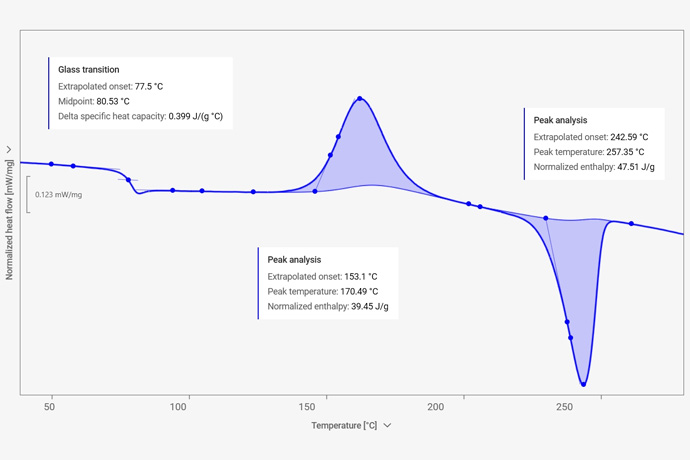Select the Delta specific heat capacity value line

[140, 116]
